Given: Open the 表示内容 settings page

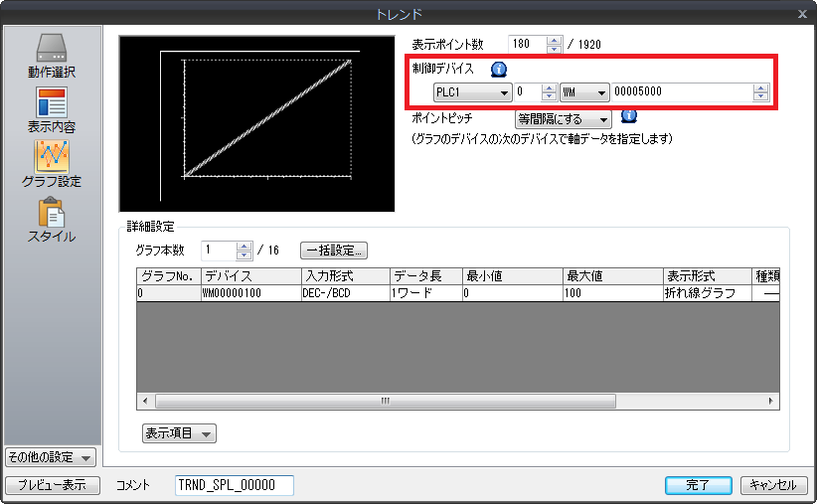Looking at the screenshot, I should [51, 109].
